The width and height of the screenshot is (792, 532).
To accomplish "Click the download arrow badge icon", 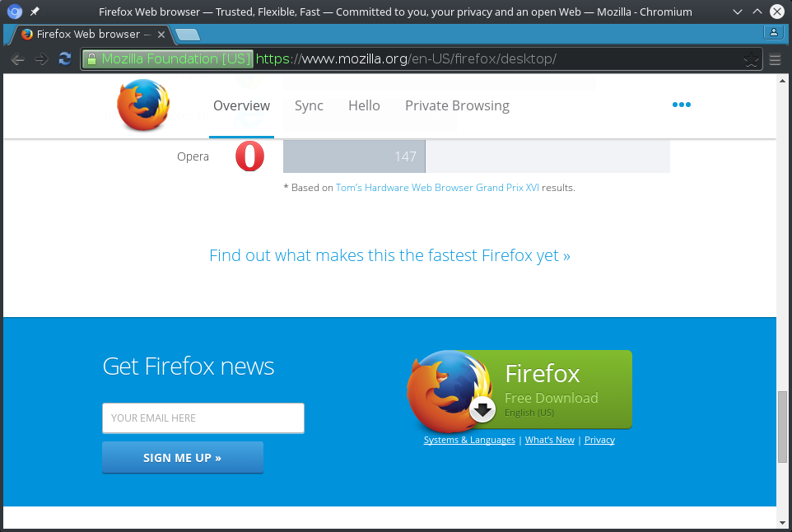I will tap(482, 409).
